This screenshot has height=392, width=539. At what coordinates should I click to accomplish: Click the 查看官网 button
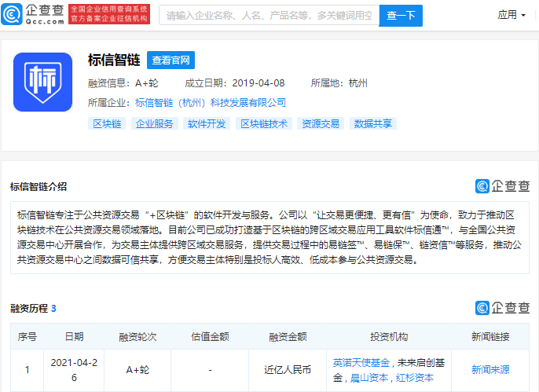(x=170, y=60)
